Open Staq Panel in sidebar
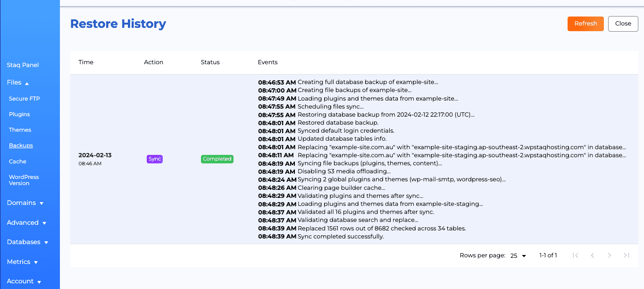Screen dimensions: 644x289 (23, 65)
